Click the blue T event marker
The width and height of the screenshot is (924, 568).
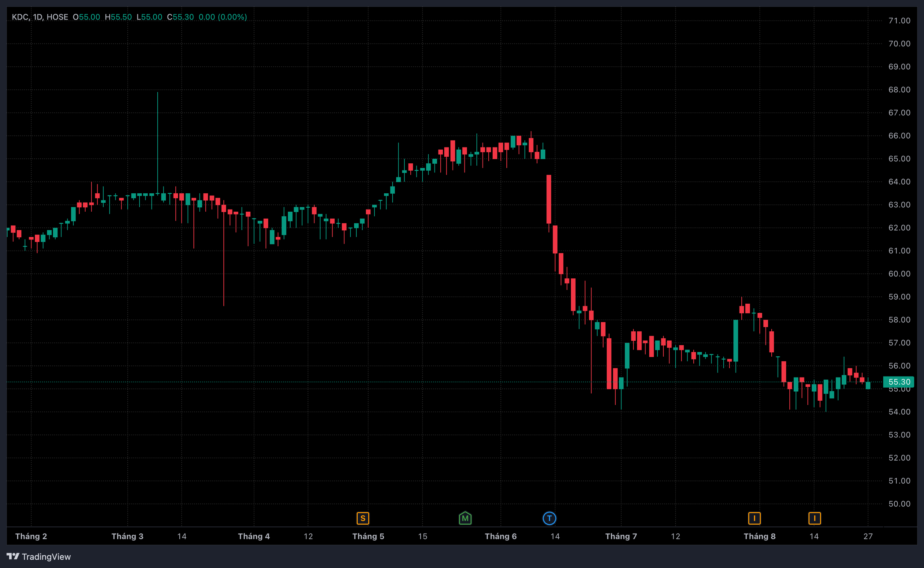point(549,519)
